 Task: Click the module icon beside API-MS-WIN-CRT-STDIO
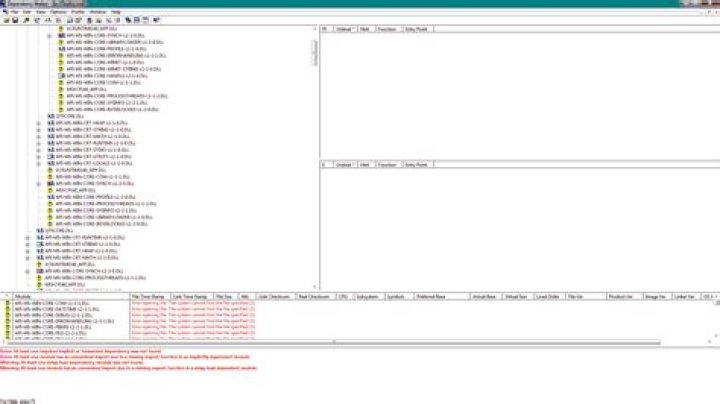coord(51,150)
